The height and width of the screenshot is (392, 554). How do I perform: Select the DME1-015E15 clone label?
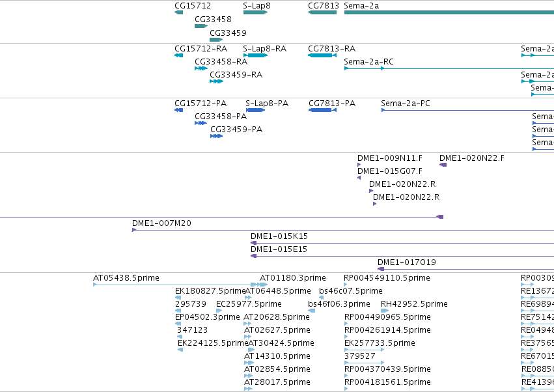click(279, 249)
